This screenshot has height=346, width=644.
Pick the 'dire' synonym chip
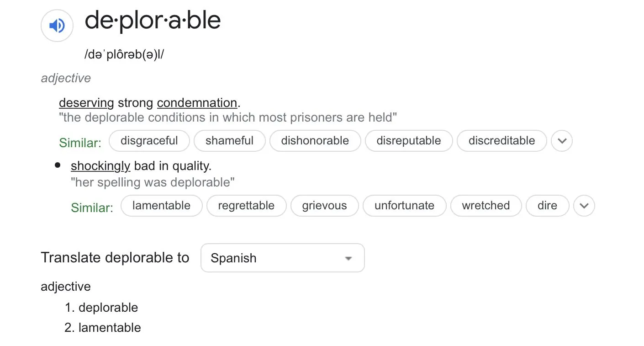pyautogui.click(x=547, y=206)
